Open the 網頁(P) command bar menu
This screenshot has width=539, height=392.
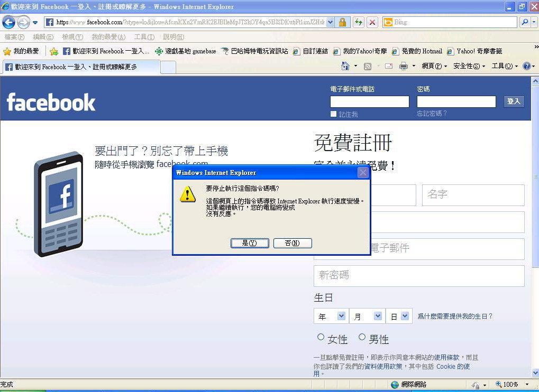pos(434,66)
